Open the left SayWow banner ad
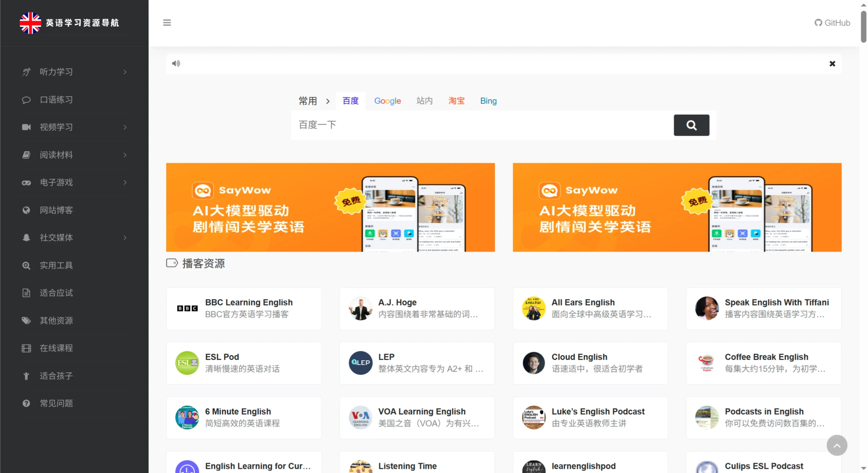Image resolution: width=868 pixels, height=473 pixels. coord(330,207)
